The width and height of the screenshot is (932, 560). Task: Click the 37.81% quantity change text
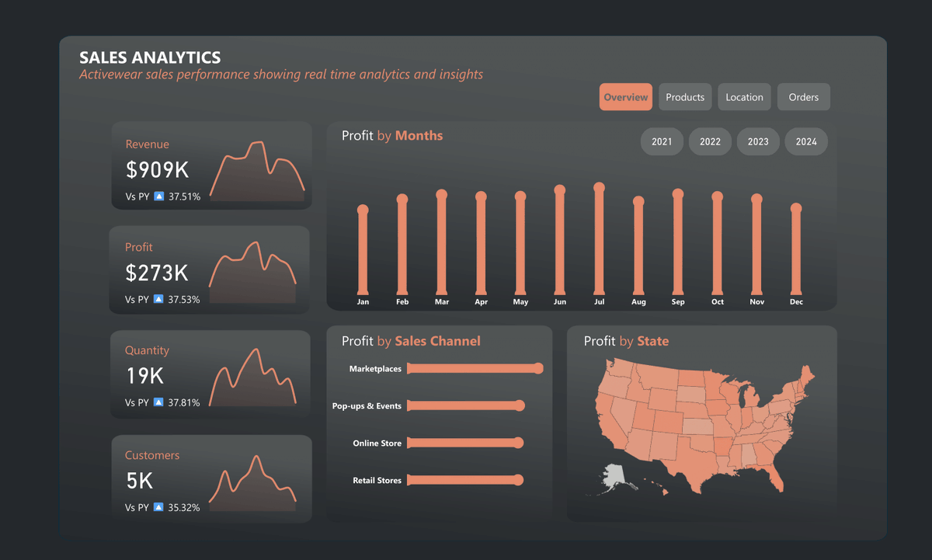(x=183, y=402)
